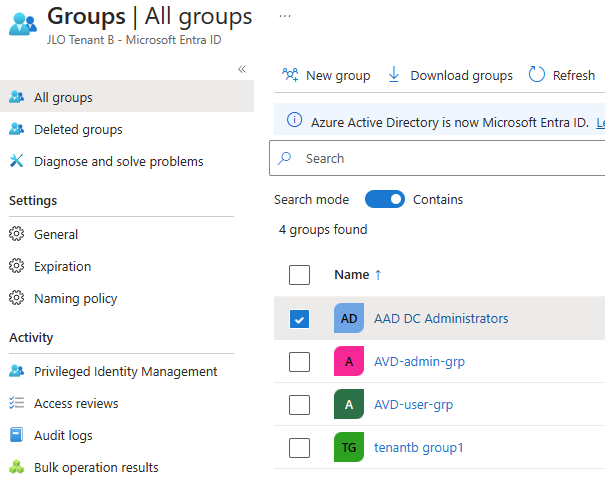Image resolution: width=605 pixels, height=483 pixels.
Task: Click the '4 groups found' text
Action: click(323, 230)
